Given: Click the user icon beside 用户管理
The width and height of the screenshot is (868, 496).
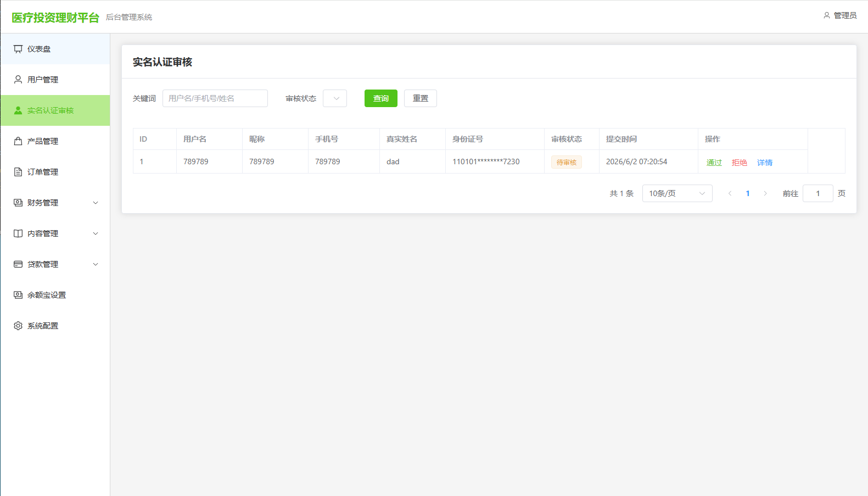Looking at the screenshot, I should click(x=18, y=80).
